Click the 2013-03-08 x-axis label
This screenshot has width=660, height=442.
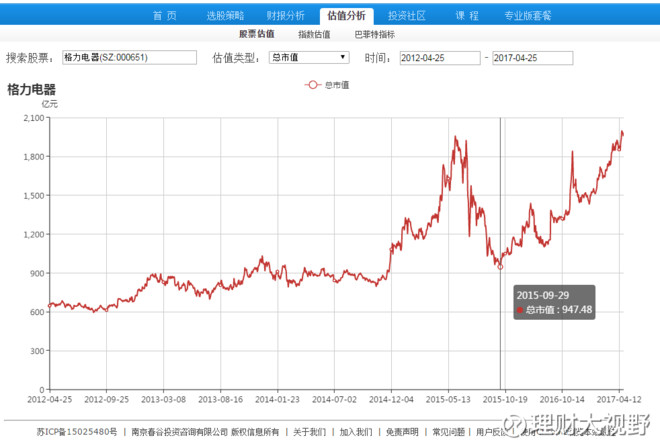163,399
